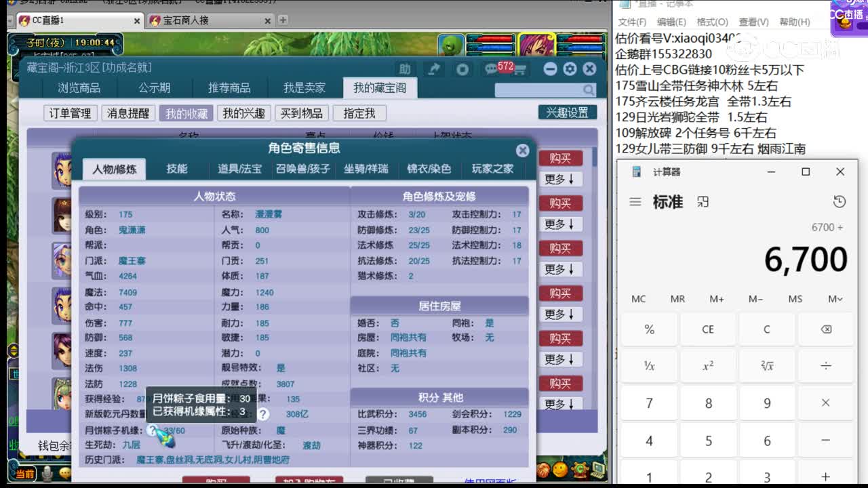Image resolution: width=868 pixels, height=488 pixels.
Task: Open the Notepad 格式(O) menu
Action: point(712,22)
